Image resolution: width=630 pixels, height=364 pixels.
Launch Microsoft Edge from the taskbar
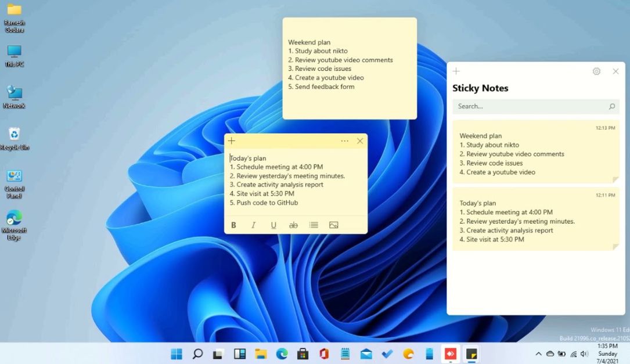pos(282,353)
